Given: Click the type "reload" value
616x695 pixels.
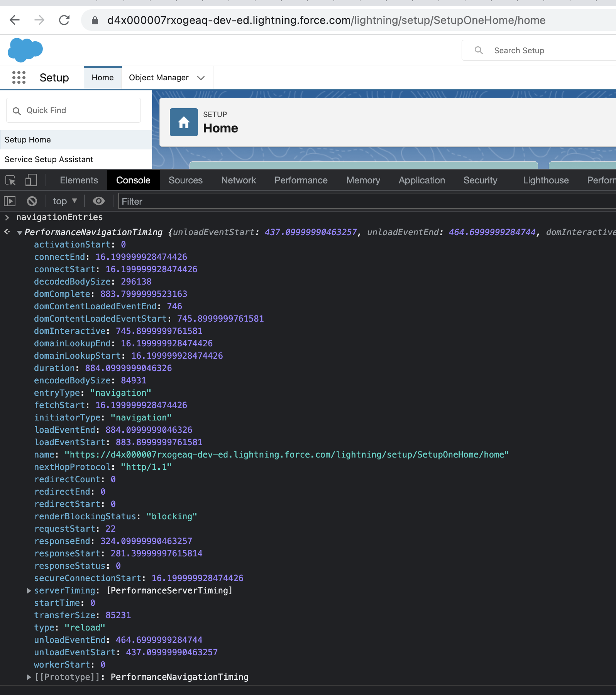Looking at the screenshot, I should point(85,627).
